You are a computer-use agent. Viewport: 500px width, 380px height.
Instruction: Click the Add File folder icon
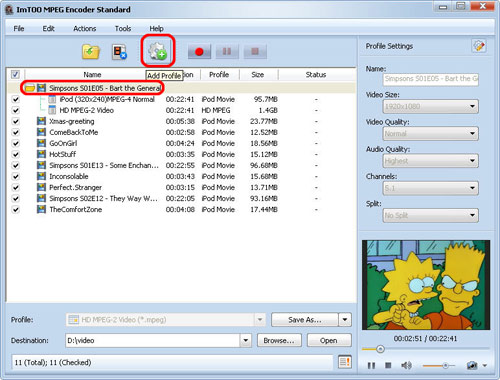91,52
